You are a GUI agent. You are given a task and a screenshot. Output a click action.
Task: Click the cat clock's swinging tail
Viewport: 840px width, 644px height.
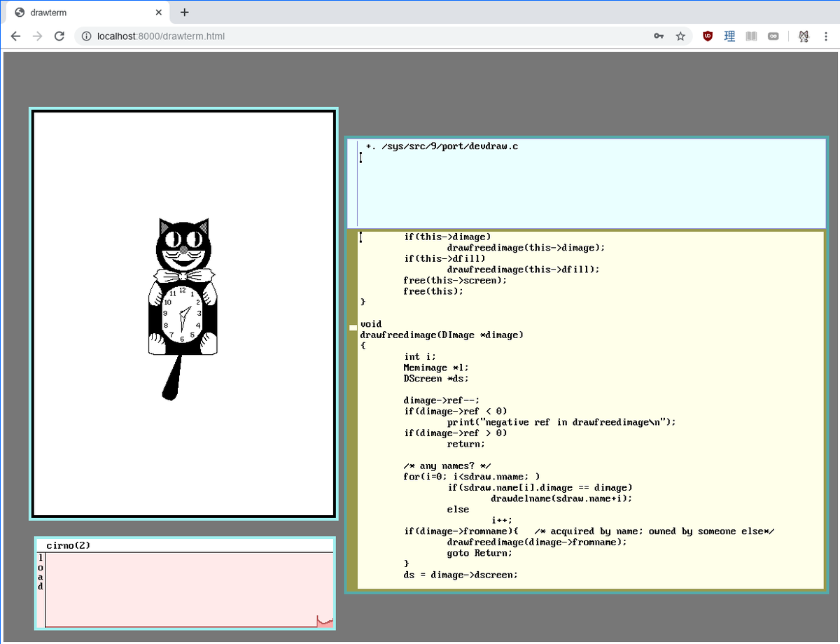[174, 377]
